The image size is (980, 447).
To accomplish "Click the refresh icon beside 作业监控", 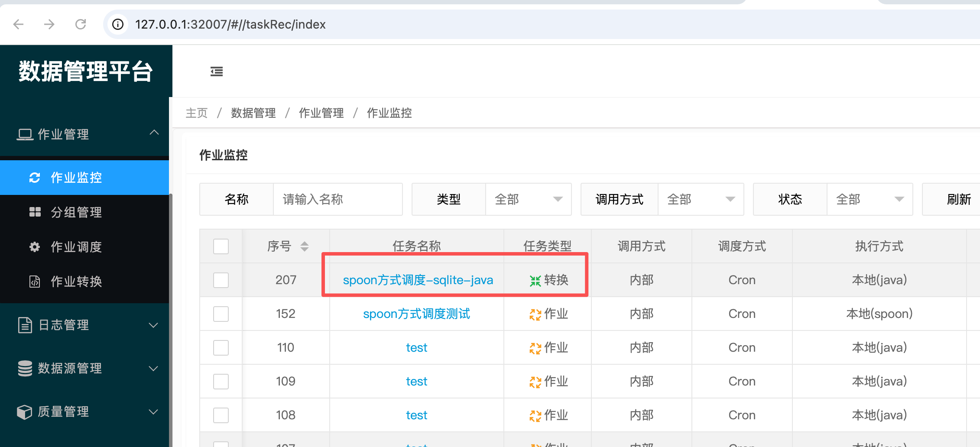I will (35, 178).
